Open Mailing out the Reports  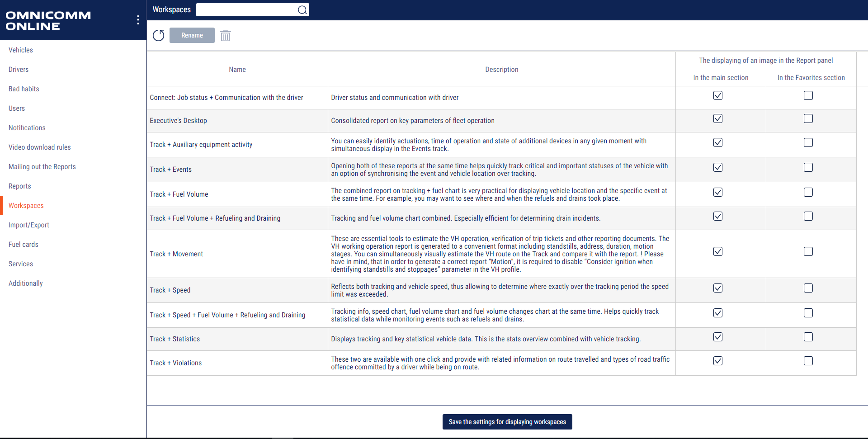pos(42,167)
